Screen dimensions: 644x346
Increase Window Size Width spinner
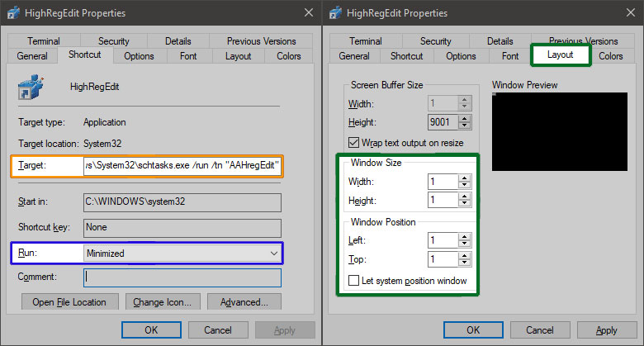pyautogui.click(x=465, y=178)
